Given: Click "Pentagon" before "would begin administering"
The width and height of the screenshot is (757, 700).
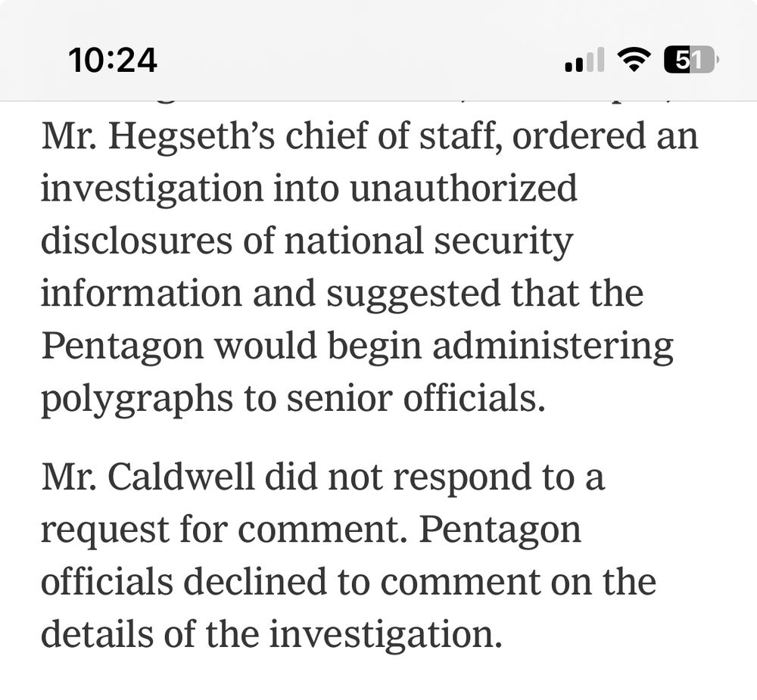Looking at the screenshot, I should pos(123,347).
